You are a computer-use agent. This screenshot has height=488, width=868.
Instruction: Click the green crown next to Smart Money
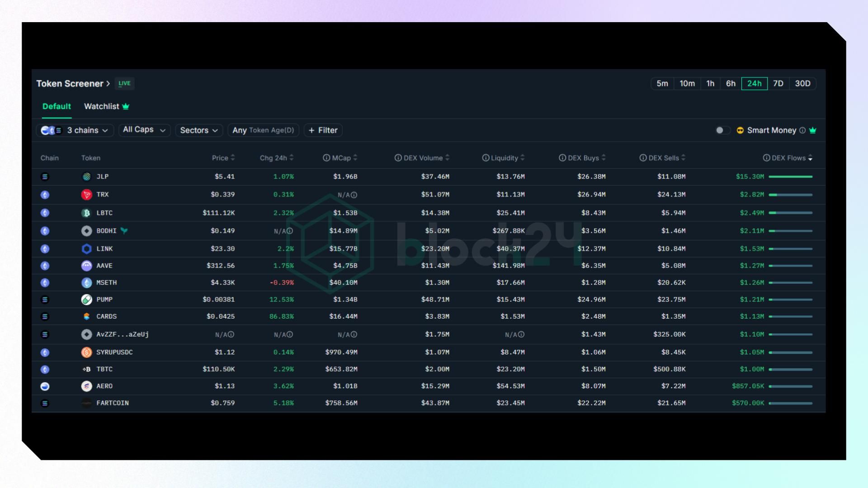(813, 131)
